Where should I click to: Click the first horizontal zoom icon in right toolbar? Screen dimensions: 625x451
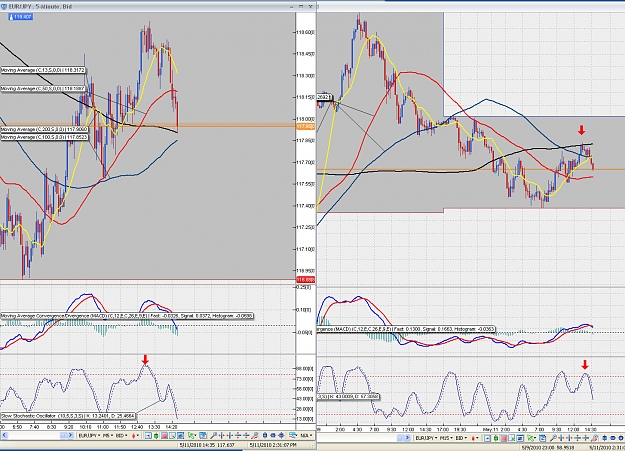(x=562, y=438)
